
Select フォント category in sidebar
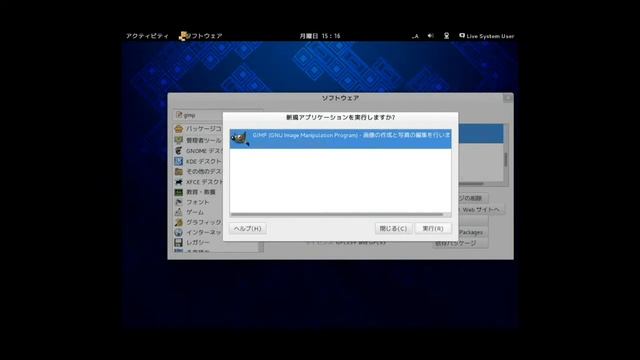click(x=198, y=202)
